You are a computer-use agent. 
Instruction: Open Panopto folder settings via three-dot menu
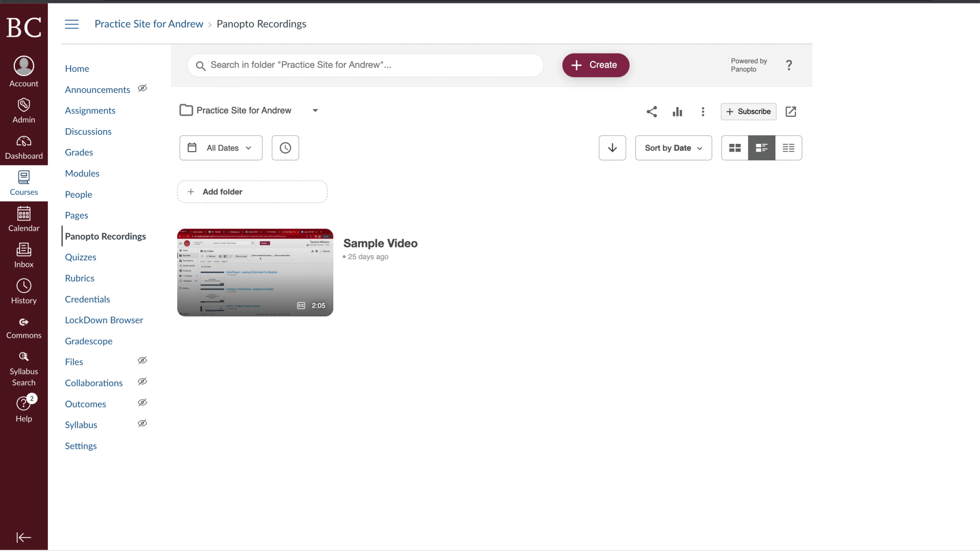pyautogui.click(x=703, y=112)
